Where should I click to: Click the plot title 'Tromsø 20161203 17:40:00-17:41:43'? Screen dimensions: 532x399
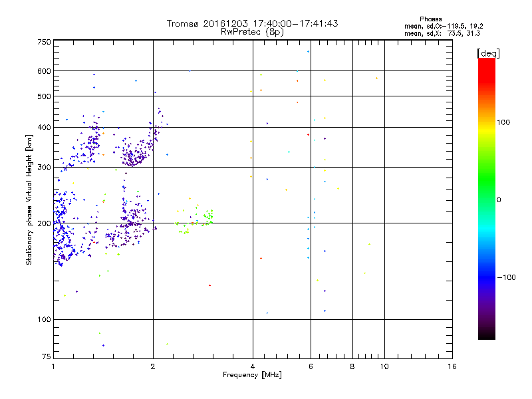click(252, 23)
